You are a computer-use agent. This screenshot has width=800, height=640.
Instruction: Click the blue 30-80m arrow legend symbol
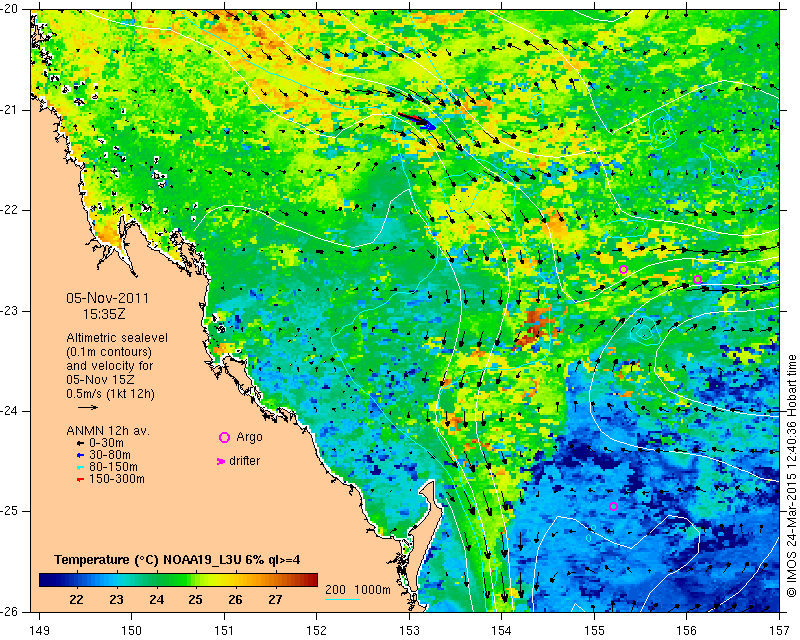click(80, 455)
